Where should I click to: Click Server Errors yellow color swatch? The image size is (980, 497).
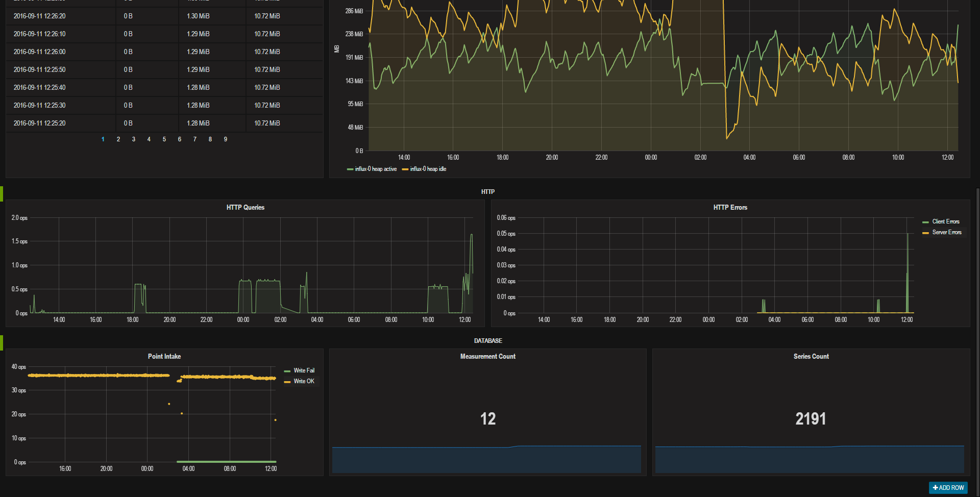pos(925,233)
